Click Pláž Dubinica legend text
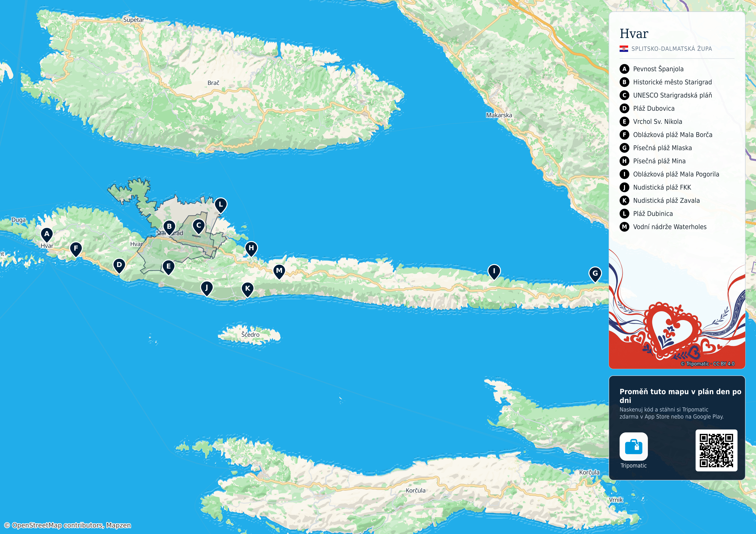 pyautogui.click(x=653, y=214)
